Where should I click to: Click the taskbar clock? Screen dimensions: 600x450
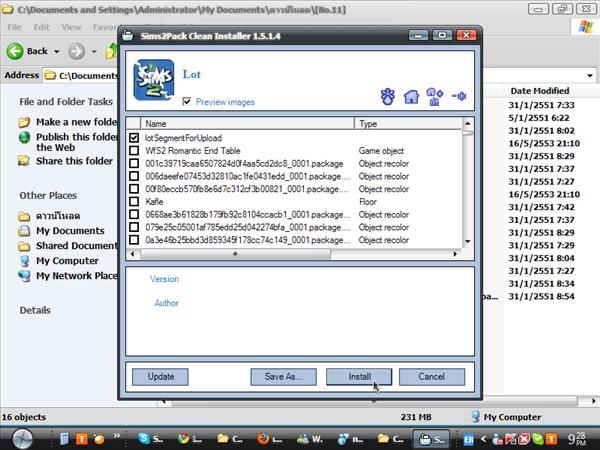click(x=576, y=439)
